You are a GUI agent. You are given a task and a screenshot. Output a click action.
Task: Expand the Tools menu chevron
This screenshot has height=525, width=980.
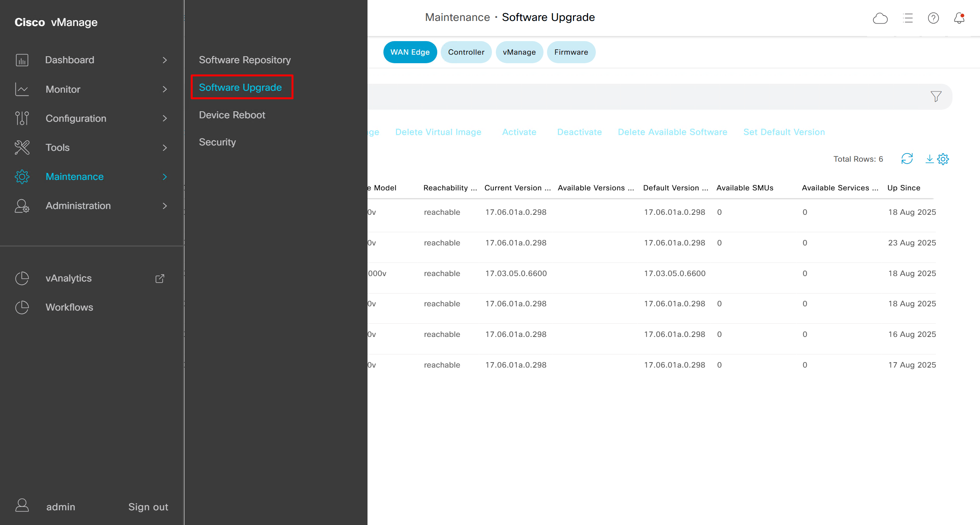[x=165, y=148]
